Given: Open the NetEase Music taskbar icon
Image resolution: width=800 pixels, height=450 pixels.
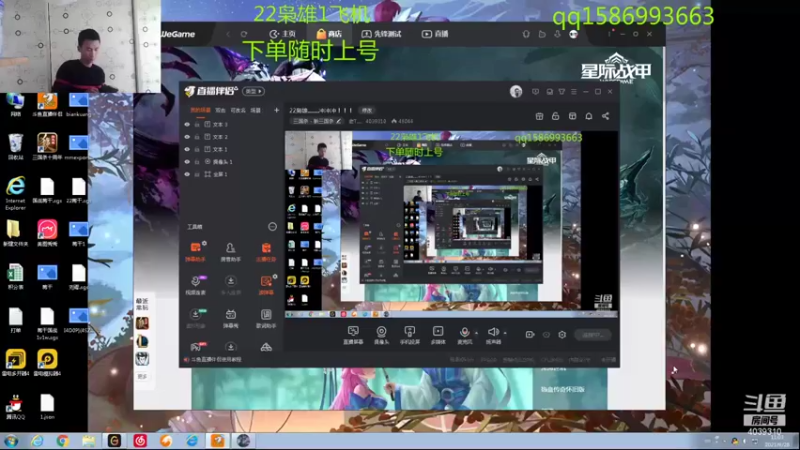Looking at the screenshot, I should click(x=140, y=441).
